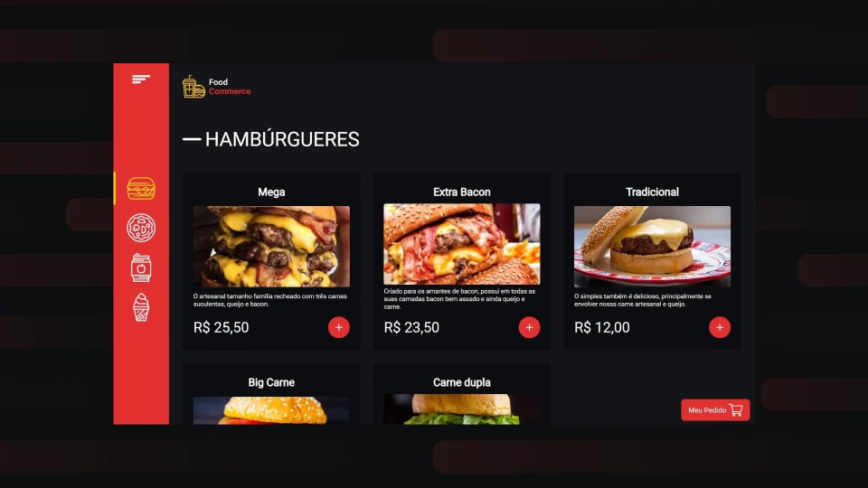Select the Big Carne product title
This screenshot has width=868, height=488.
click(x=271, y=382)
